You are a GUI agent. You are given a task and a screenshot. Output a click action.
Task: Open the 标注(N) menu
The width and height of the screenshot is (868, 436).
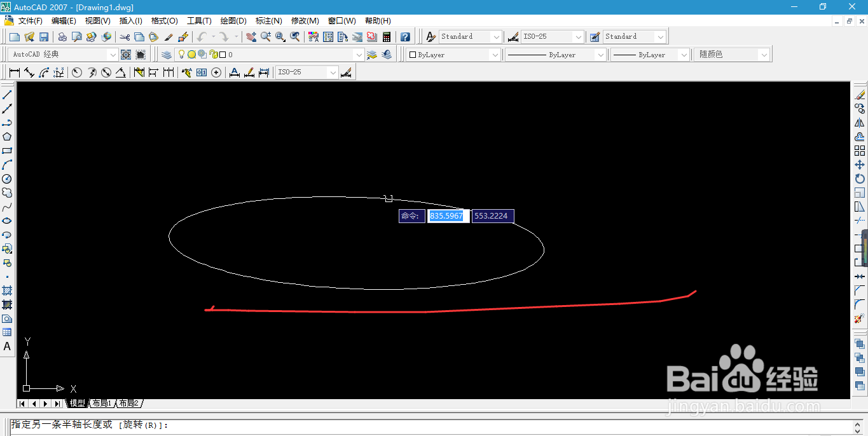tap(268, 21)
